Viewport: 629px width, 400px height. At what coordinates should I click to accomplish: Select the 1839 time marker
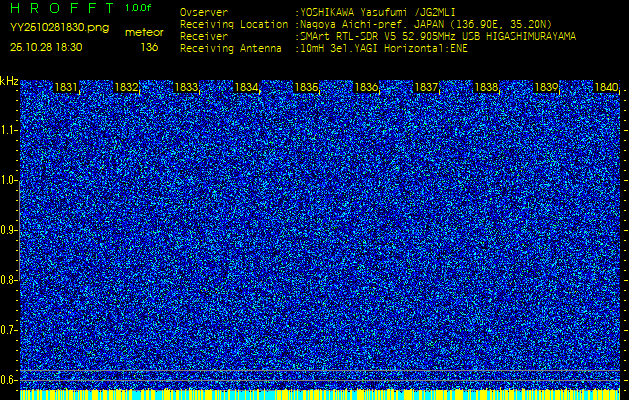(546, 88)
